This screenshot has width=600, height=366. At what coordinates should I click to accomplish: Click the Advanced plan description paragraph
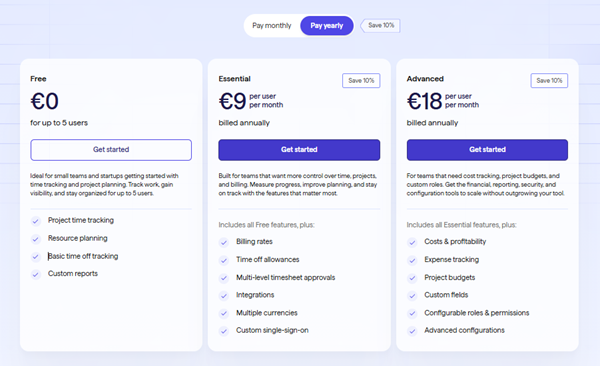click(486, 185)
